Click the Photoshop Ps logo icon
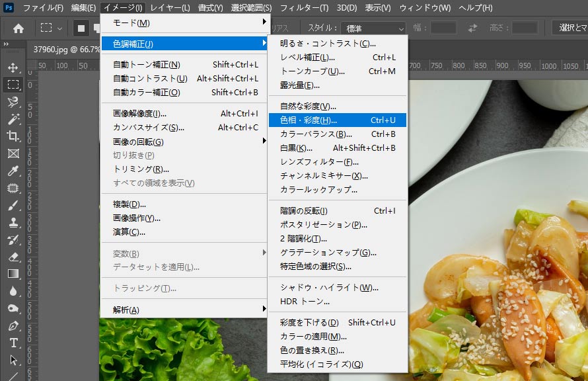This screenshot has width=588, height=381. [x=8, y=7]
